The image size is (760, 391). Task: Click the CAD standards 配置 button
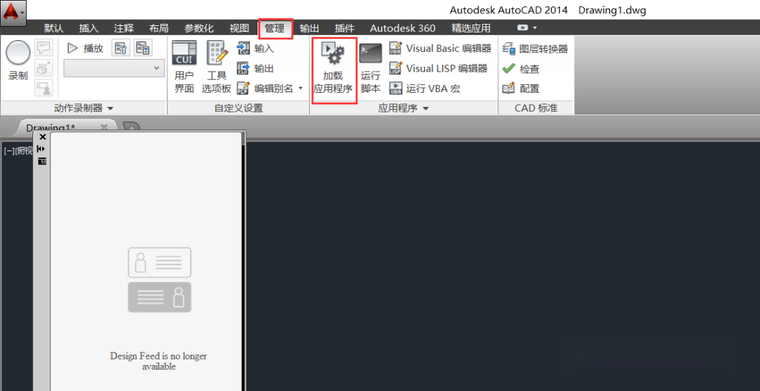(x=521, y=89)
